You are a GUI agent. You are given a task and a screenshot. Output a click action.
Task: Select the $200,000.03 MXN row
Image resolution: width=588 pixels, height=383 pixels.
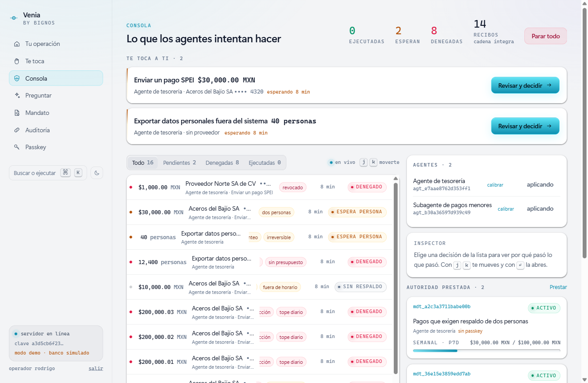click(x=259, y=312)
